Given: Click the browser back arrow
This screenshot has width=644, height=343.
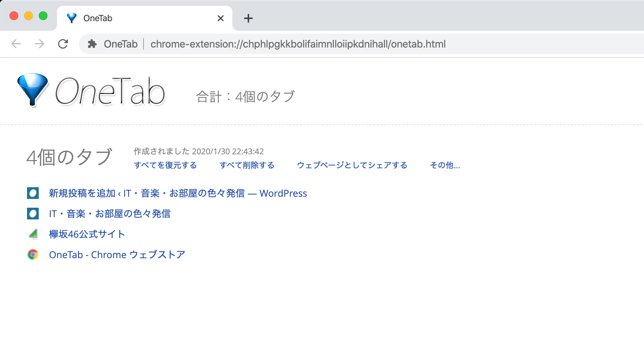Looking at the screenshot, I should (16, 44).
